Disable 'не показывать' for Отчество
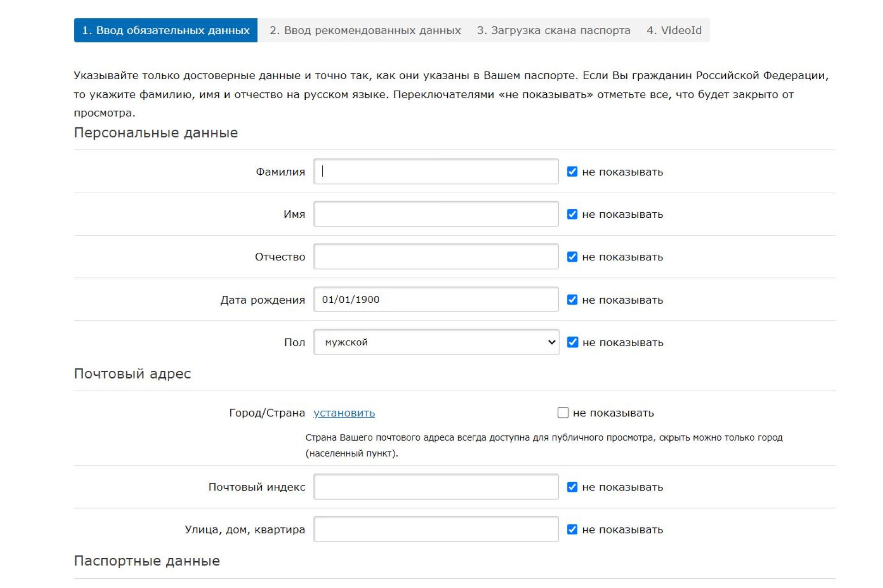The width and height of the screenshot is (883, 588). 572,257
